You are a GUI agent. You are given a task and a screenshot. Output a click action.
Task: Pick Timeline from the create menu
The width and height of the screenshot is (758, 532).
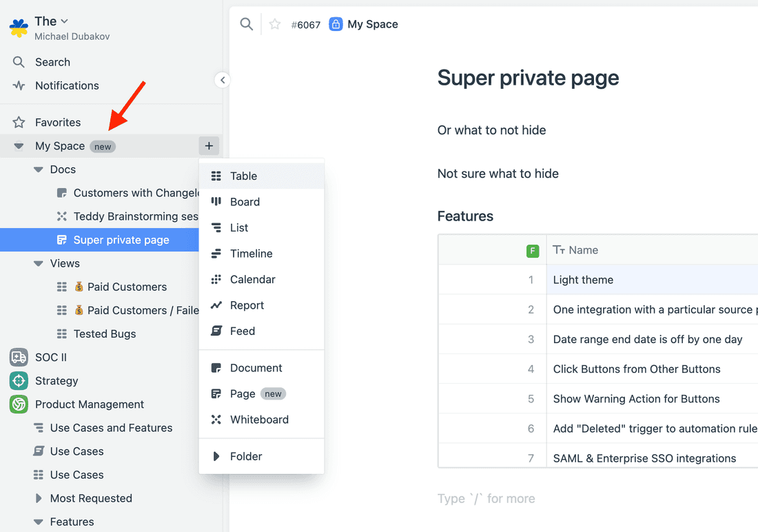251,254
